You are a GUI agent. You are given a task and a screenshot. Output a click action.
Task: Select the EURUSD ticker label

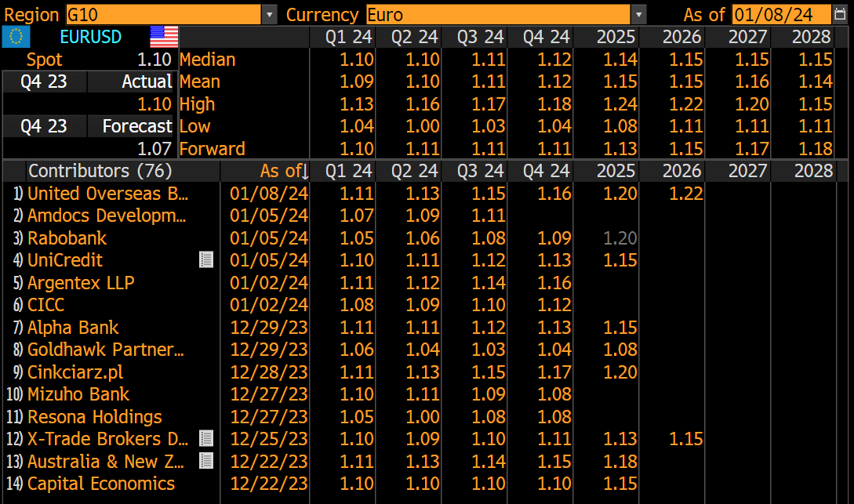(x=90, y=37)
